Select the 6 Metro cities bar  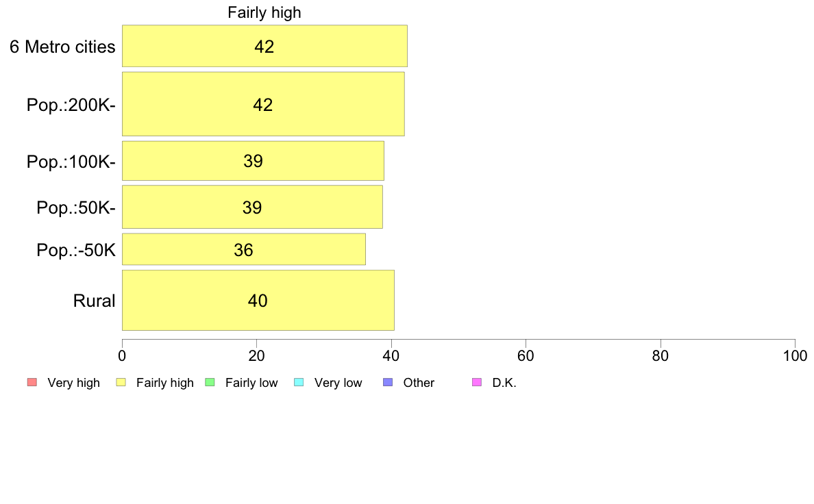click(264, 46)
